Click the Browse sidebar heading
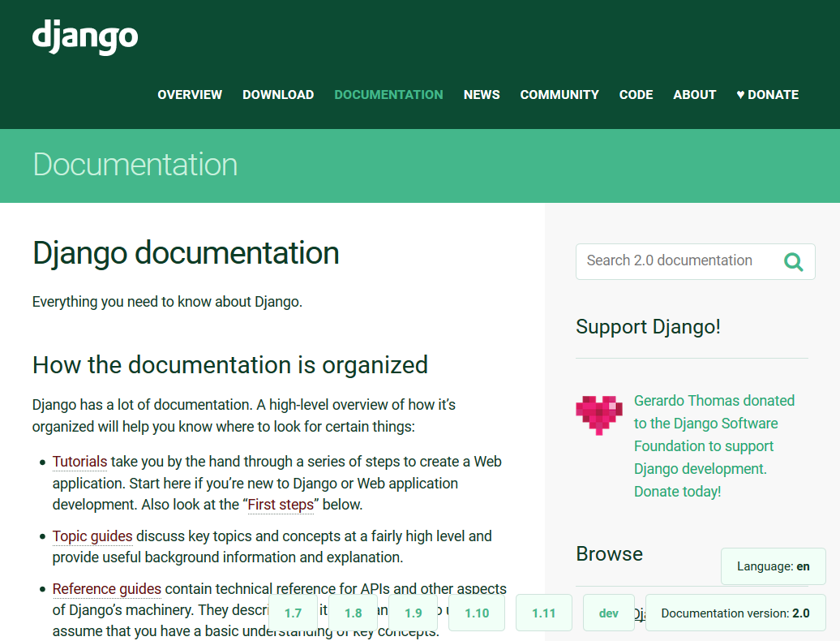Viewport: 840px width, 641px height. 609,553
